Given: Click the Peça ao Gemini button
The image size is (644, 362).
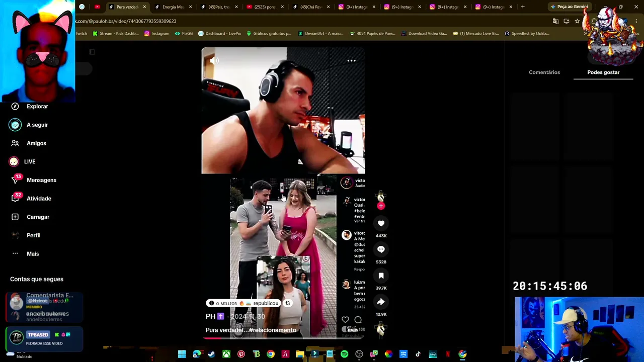Looking at the screenshot, I should (x=569, y=7).
